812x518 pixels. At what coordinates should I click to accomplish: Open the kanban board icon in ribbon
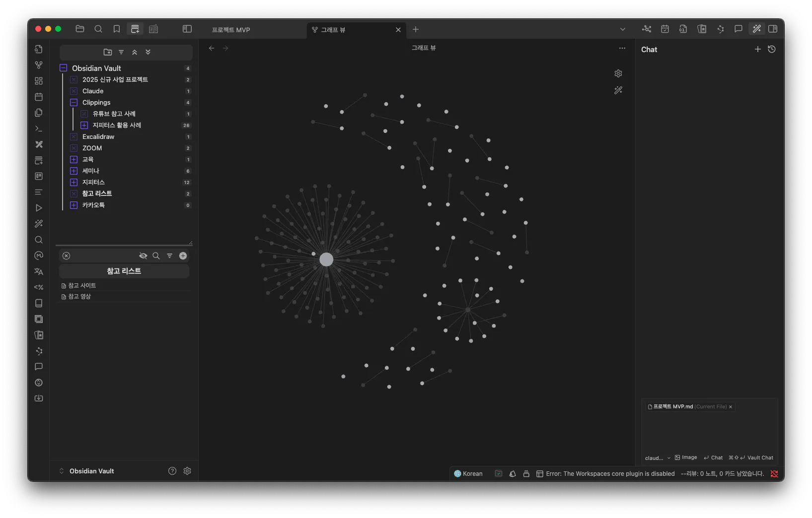coord(39,176)
